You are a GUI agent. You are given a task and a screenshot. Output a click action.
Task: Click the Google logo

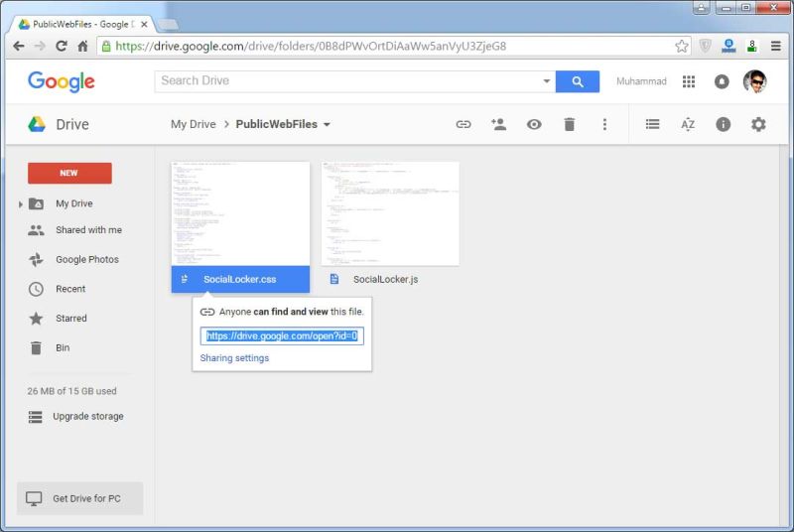(x=62, y=81)
